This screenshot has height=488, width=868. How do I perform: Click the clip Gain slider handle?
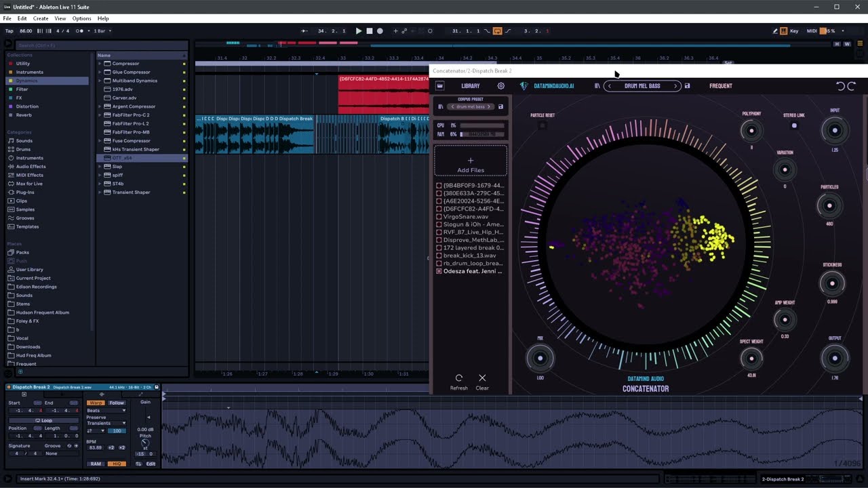(x=149, y=418)
